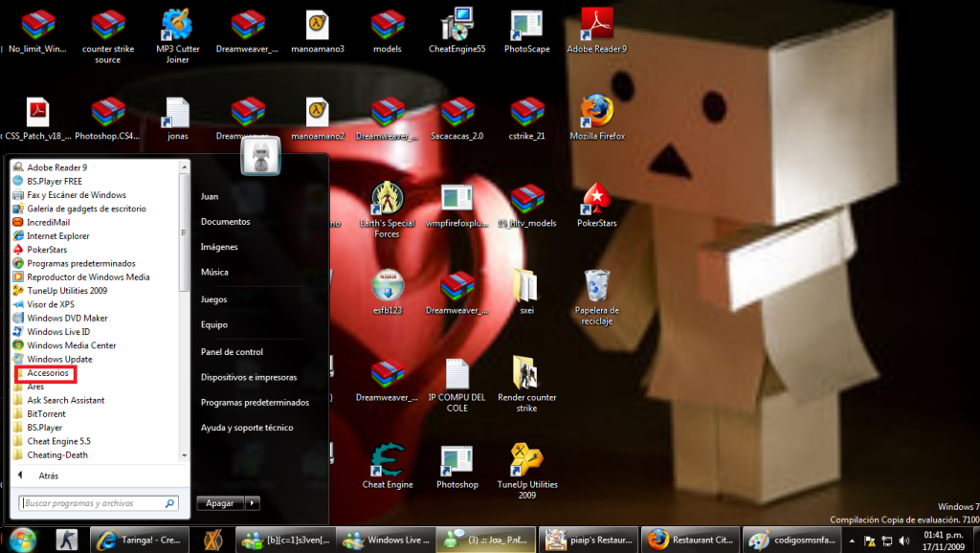Switch to the Taringa! Internet Explorer taskbar button
The height and width of the screenshot is (553, 980).
click(x=138, y=540)
